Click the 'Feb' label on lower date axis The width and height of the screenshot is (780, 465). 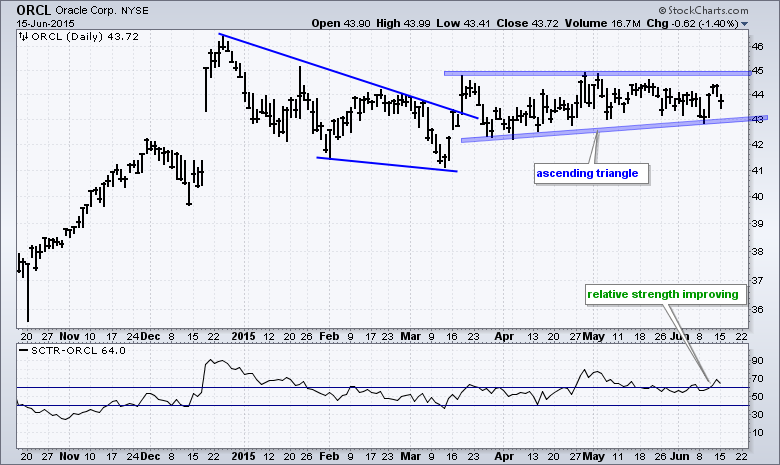coord(329,456)
